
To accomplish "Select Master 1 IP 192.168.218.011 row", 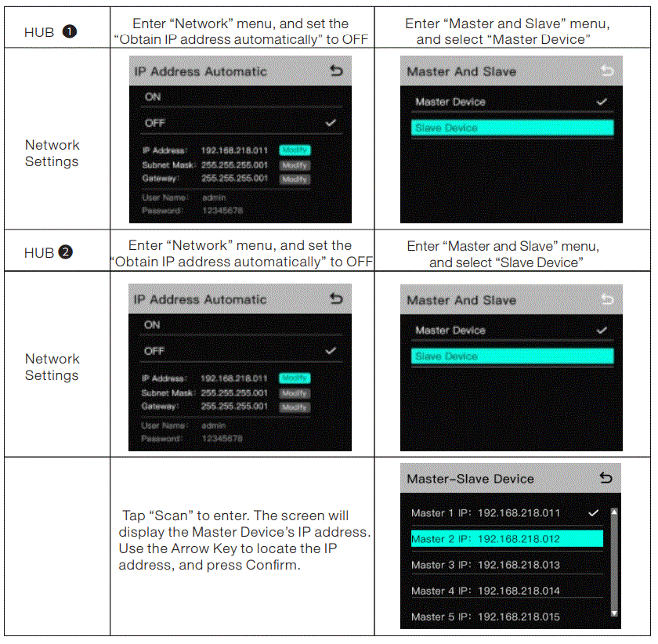I will pyautogui.click(x=507, y=513).
